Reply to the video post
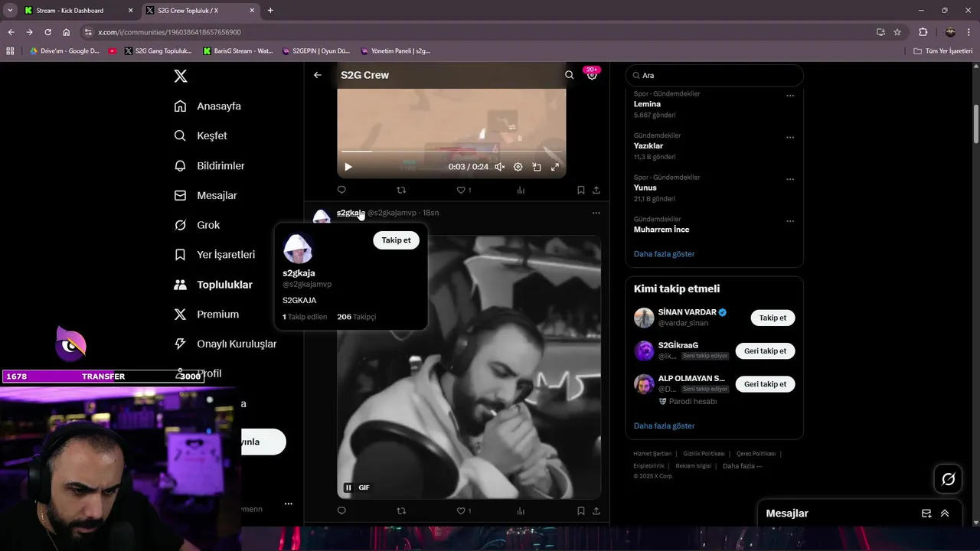The height and width of the screenshot is (551, 980). [x=341, y=190]
